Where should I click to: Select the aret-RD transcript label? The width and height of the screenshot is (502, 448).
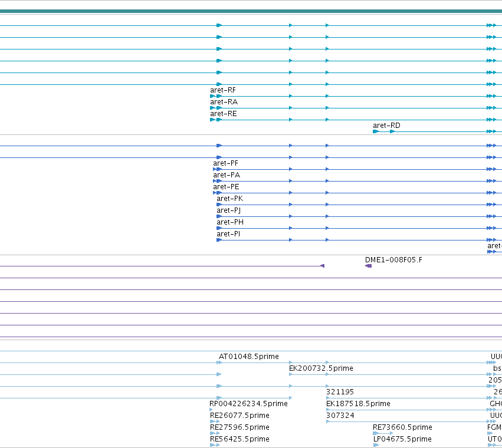[x=386, y=126]
